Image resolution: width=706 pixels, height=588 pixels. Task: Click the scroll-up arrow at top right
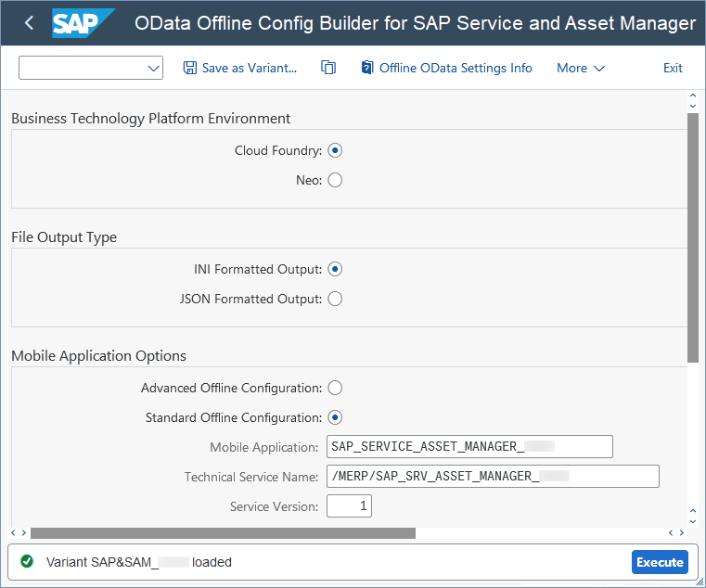tap(693, 95)
